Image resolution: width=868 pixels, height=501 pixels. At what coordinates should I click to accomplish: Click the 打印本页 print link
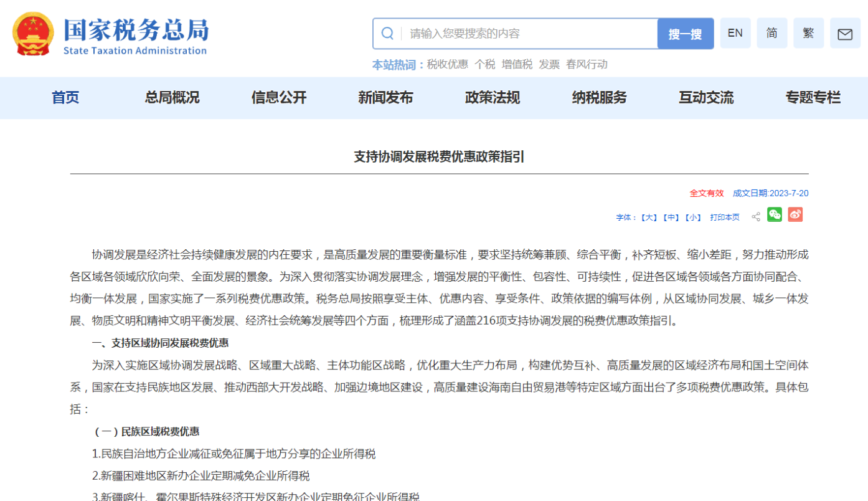[x=725, y=217]
